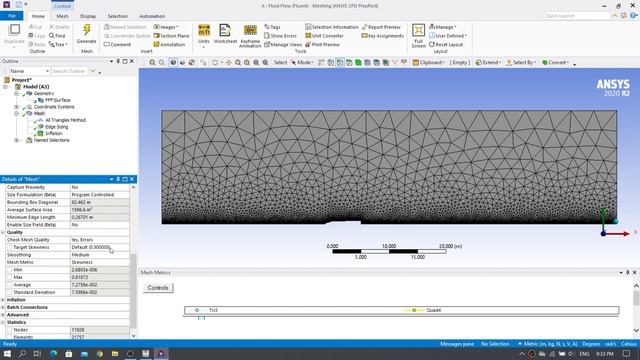This screenshot has height=360, width=640.
Task: Open Key Assignments
Action: [382, 36]
